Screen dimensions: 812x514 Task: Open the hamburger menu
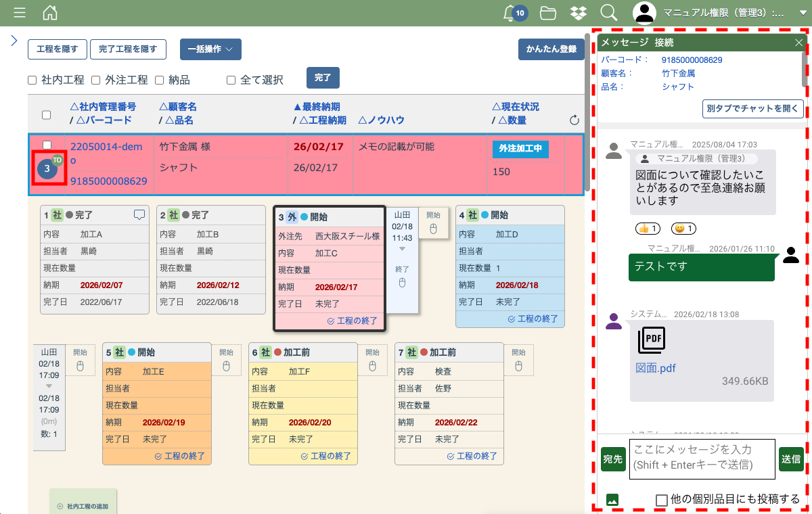(20, 13)
